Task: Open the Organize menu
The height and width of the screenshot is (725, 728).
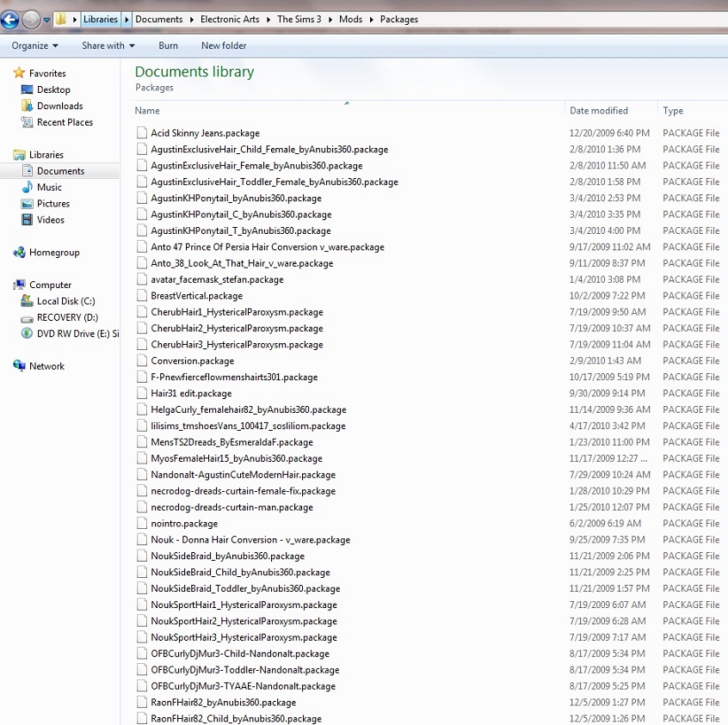Action: pyautogui.click(x=34, y=46)
